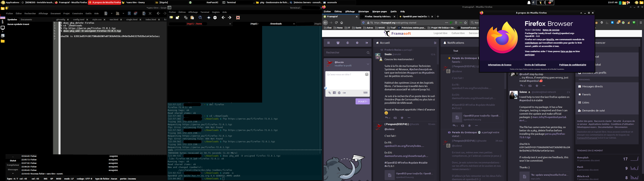Open Firefox tracking protection shield icon
This screenshot has width=644, height=181.
pyautogui.click(x=363, y=22)
